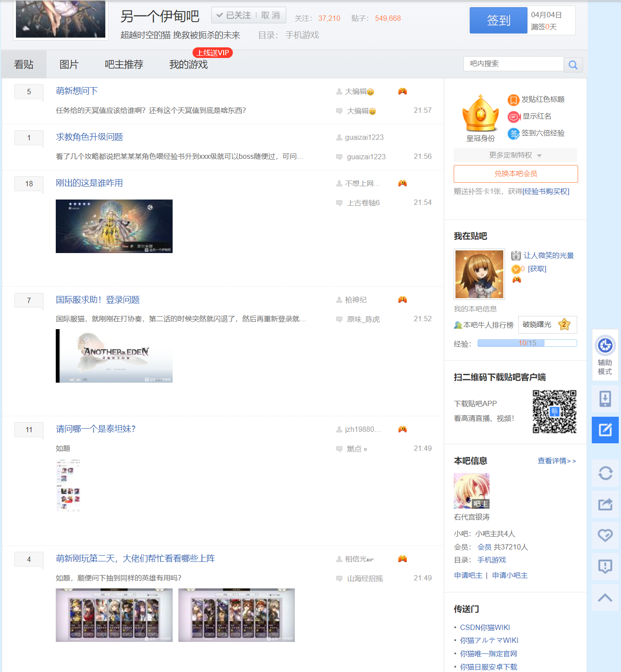621x672 pixels.
Task: Click my profile avatar under 我在贴吧
Action: [x=479, y=274]
